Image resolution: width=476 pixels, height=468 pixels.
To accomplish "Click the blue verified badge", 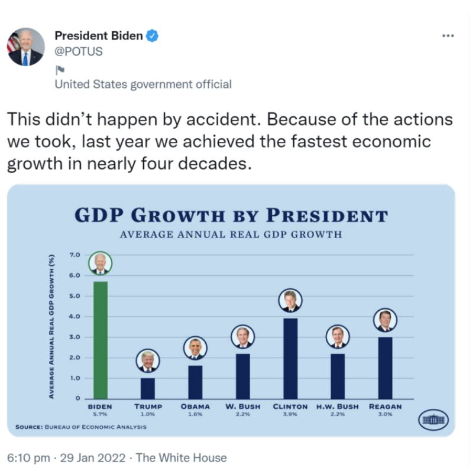I will (152, 36).
